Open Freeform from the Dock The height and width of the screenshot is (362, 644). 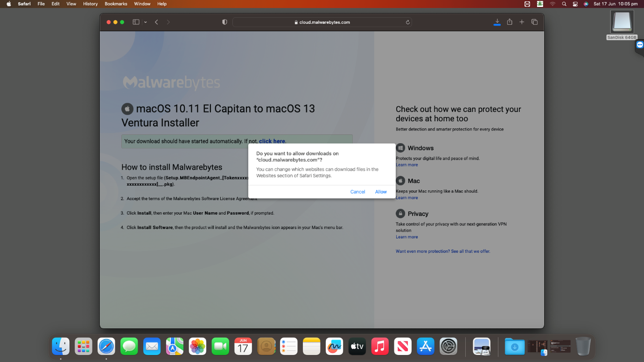pyautogui.click(x=335, y=346)
